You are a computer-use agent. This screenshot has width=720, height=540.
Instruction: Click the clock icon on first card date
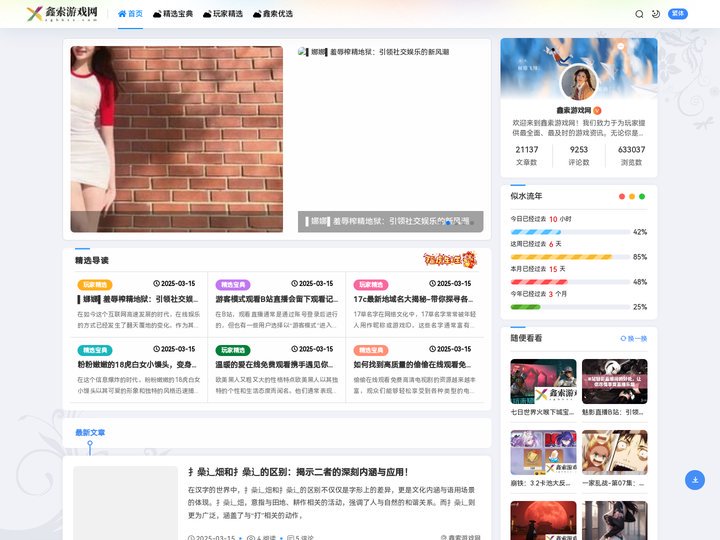click(156, 284)
